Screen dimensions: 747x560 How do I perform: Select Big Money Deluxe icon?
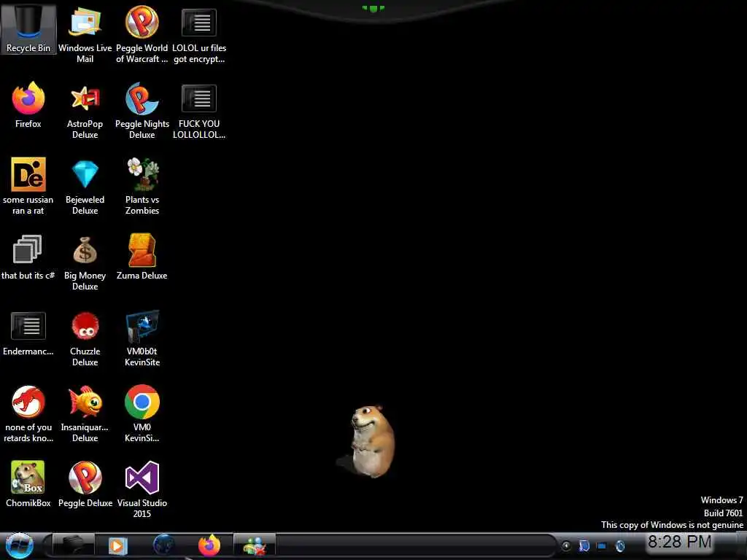pos(85,262)
